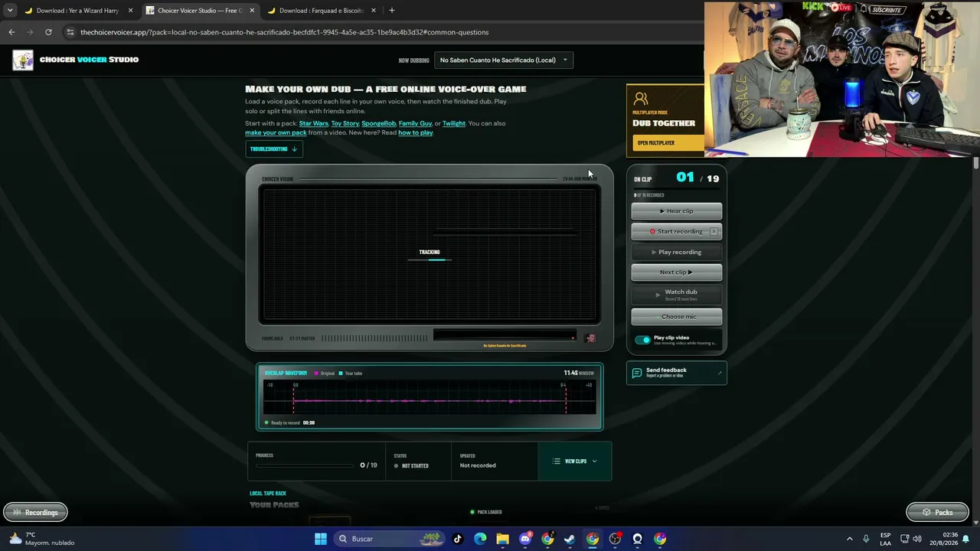The height and width of the screenshot is (551, 980).
Task: Click Choose mic button
Action: click(676, 316)
